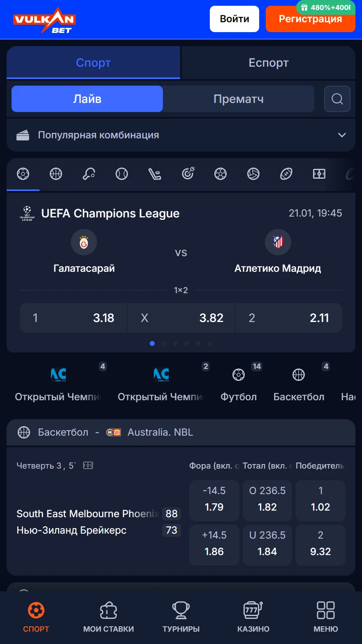This screenshot has width=362, height=644.
Task: Open the Еспорт tab
Action: pos(269,63)
